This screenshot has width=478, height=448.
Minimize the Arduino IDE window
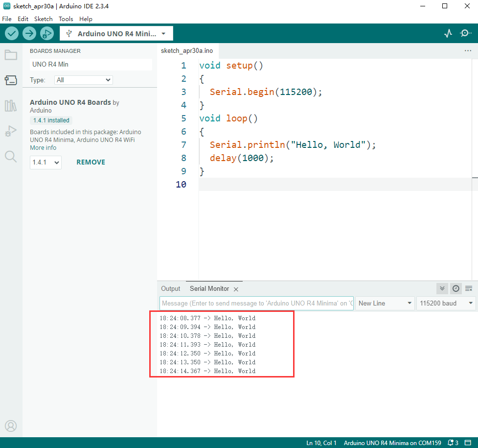[423, 6]
